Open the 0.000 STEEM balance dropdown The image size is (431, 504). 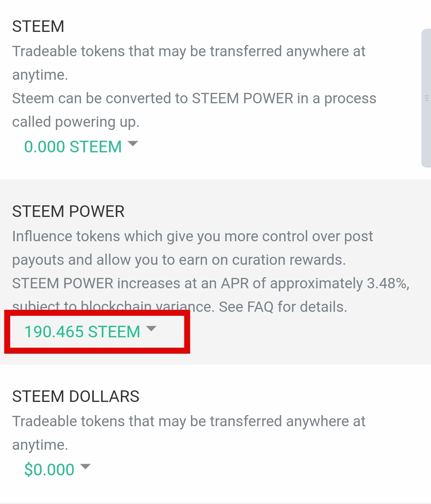pos(73,147)
